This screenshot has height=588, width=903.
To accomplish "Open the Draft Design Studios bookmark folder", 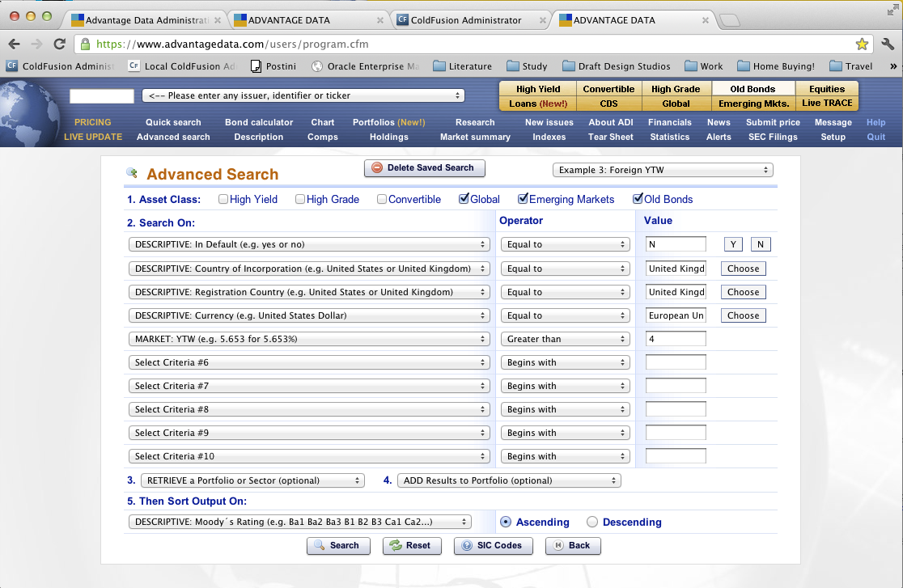I will [x=617, y=66].
